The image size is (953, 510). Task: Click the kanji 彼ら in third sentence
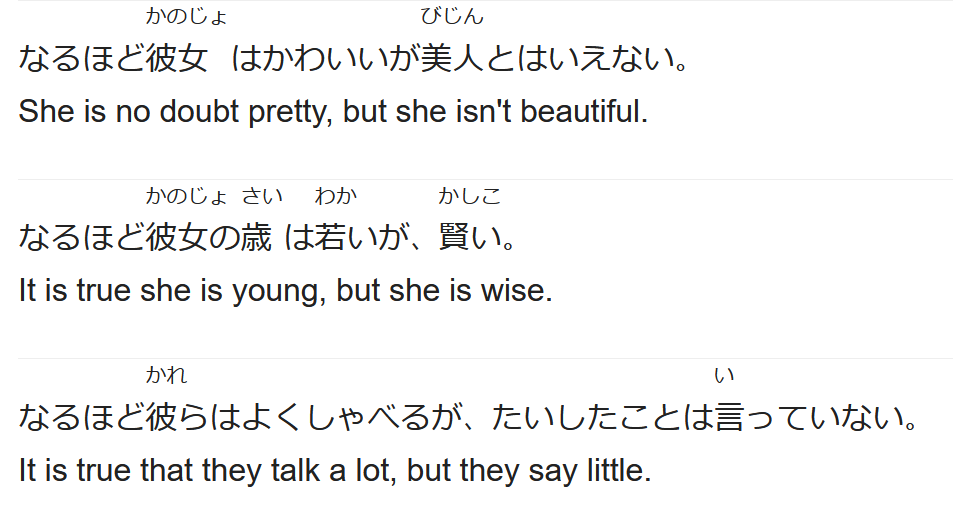click(177, 418)
